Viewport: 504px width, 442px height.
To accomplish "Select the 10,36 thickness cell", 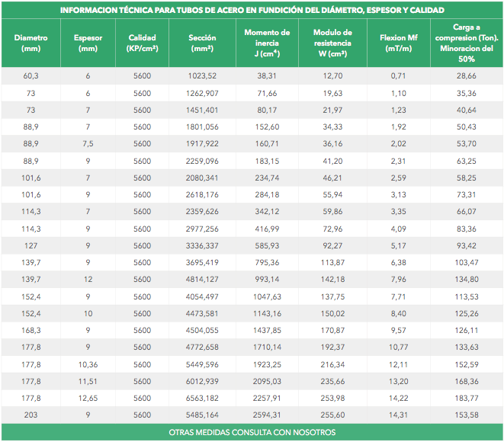I will (88, 364).
